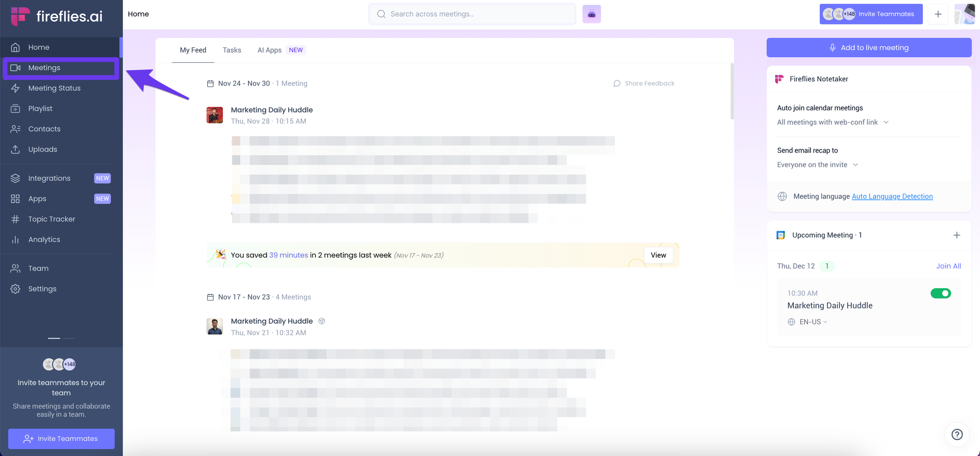Select Home in the sidebar
The width and height of the screenshot is (980, 456).
(x=61, y=47)
